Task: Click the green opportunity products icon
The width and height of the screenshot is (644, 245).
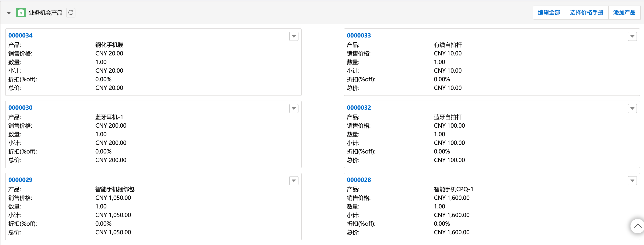Action: coord(21,13)
